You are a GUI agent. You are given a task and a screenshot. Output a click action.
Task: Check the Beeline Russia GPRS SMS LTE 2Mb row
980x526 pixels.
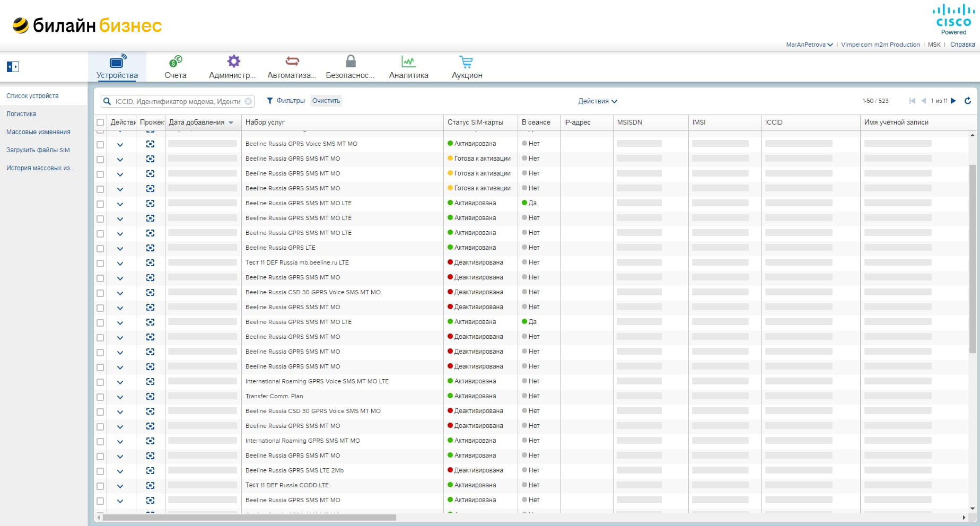[100, 471]
